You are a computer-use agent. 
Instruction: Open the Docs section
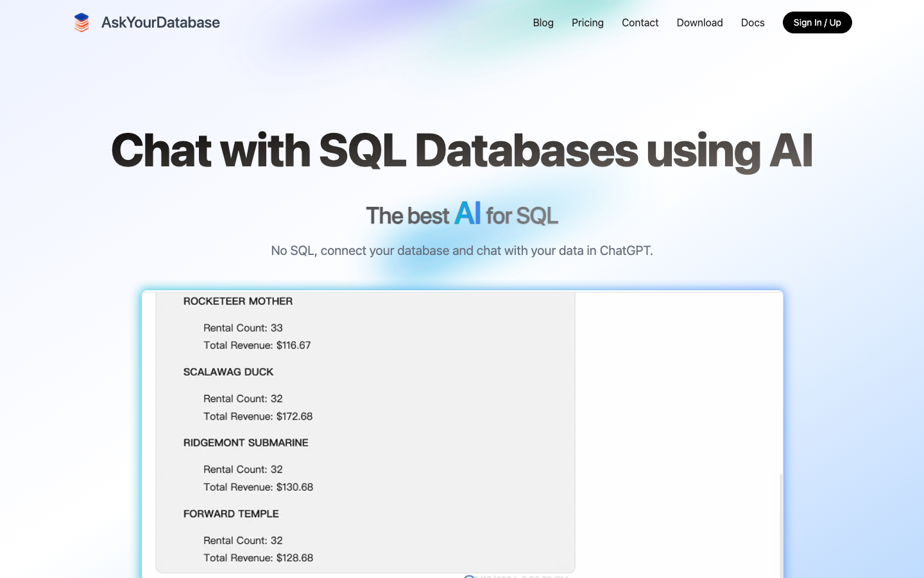753,22
